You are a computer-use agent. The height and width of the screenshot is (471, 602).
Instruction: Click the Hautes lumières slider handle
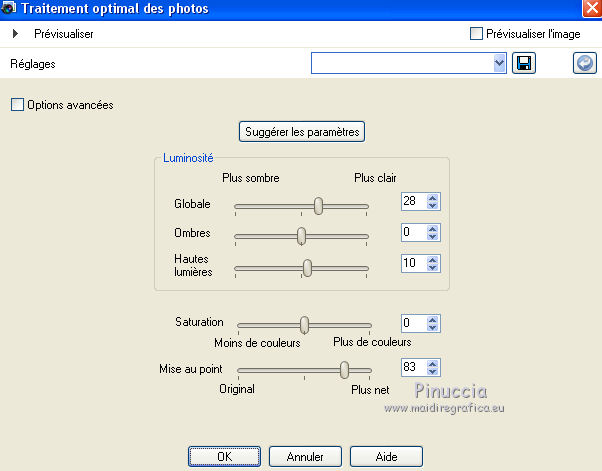[307, 267]
